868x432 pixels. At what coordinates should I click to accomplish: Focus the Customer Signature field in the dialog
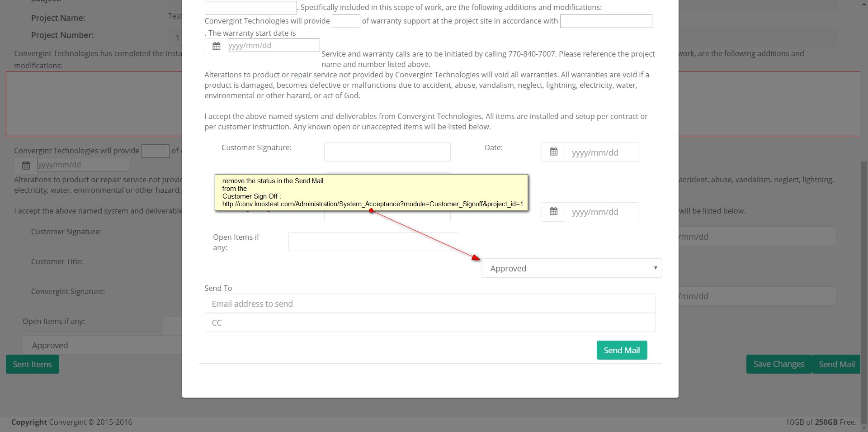[387, 152]
